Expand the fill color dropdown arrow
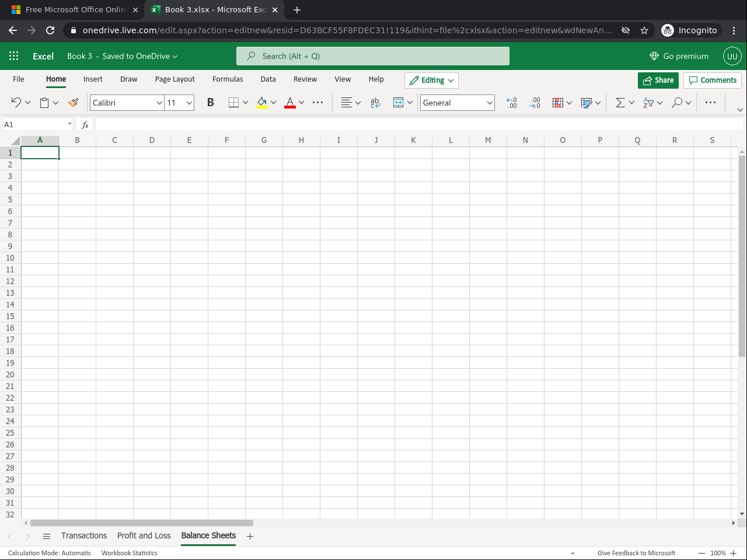The height and width of the screenshot is (560, 747). click(x=273, y=103)
